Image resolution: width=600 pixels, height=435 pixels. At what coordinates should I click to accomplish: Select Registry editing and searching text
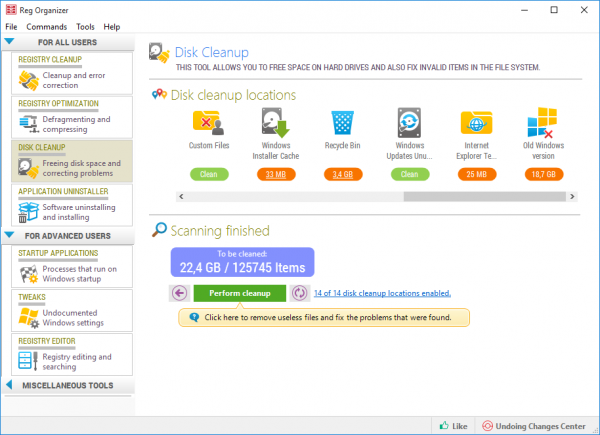click(77, 362)
